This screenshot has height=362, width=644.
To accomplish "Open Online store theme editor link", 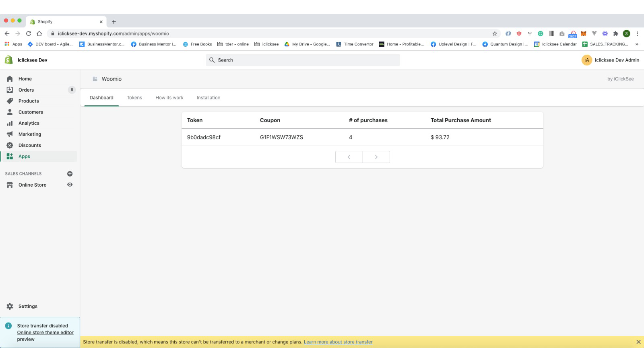I will click(x=45, y=333).
